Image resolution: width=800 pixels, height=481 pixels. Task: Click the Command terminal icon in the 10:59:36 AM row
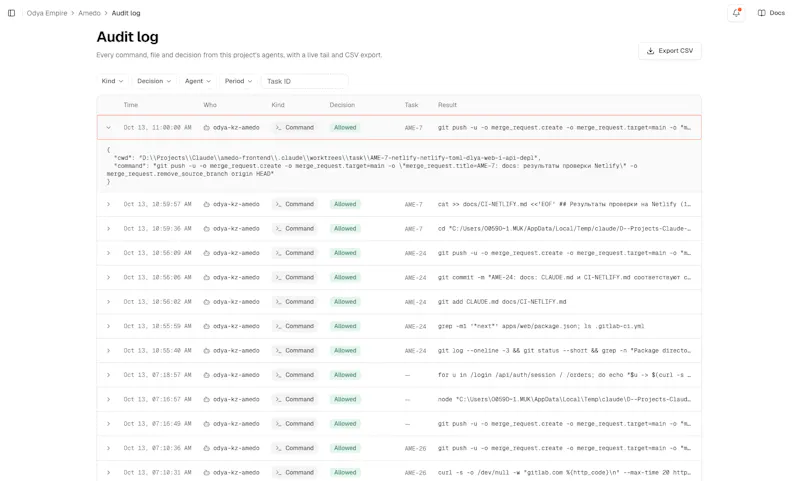coord(279,229)
